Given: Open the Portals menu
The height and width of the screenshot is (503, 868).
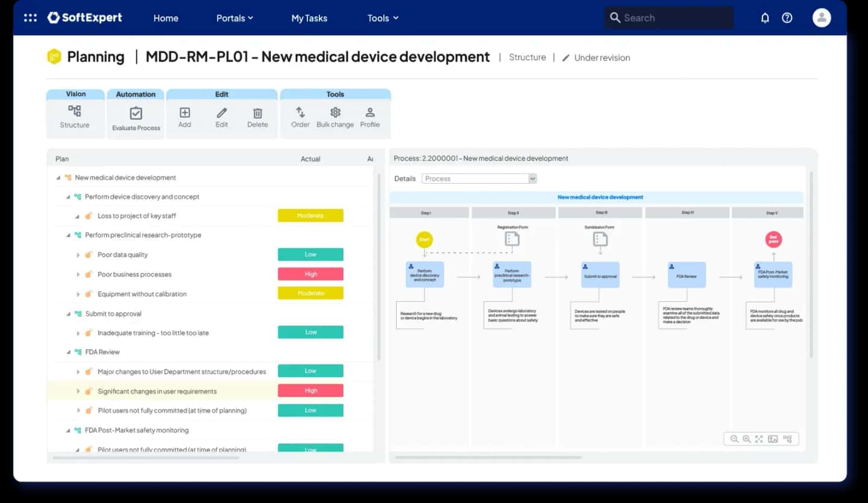Looking at the screenshot, I should pos(234,18).
